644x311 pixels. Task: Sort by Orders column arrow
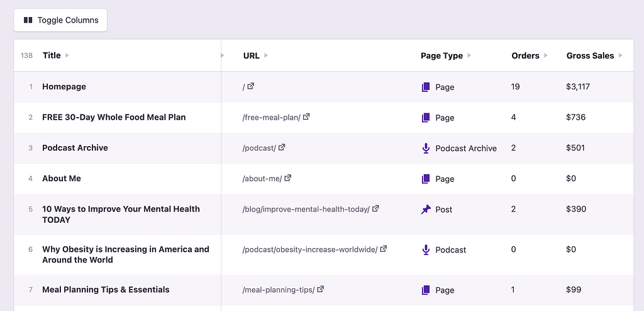[x=546, y=55]
